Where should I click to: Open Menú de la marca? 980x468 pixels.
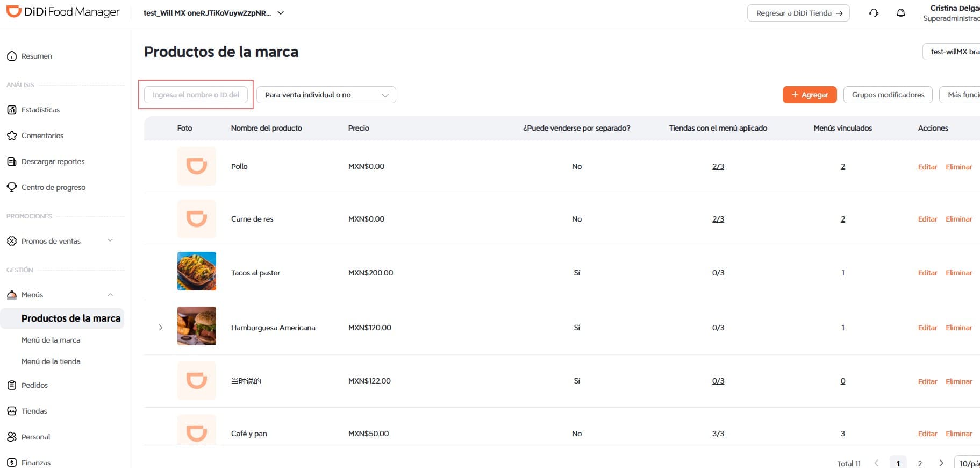(x=51, y=340)
